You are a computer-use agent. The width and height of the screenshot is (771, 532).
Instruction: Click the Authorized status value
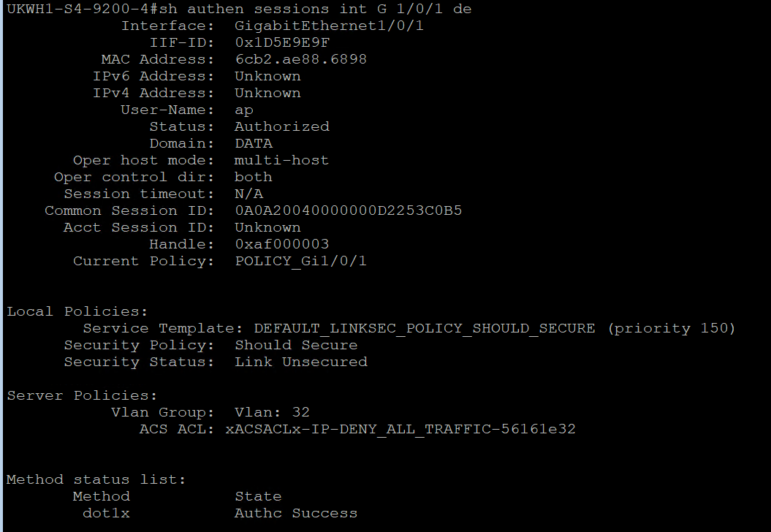[x=282, y=127]
